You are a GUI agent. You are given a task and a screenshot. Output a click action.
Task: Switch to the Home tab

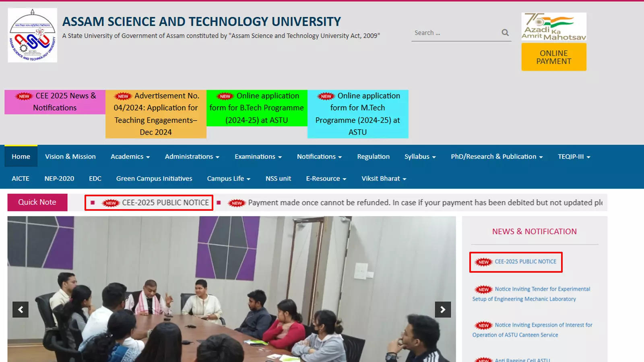[x=21, y=156]
